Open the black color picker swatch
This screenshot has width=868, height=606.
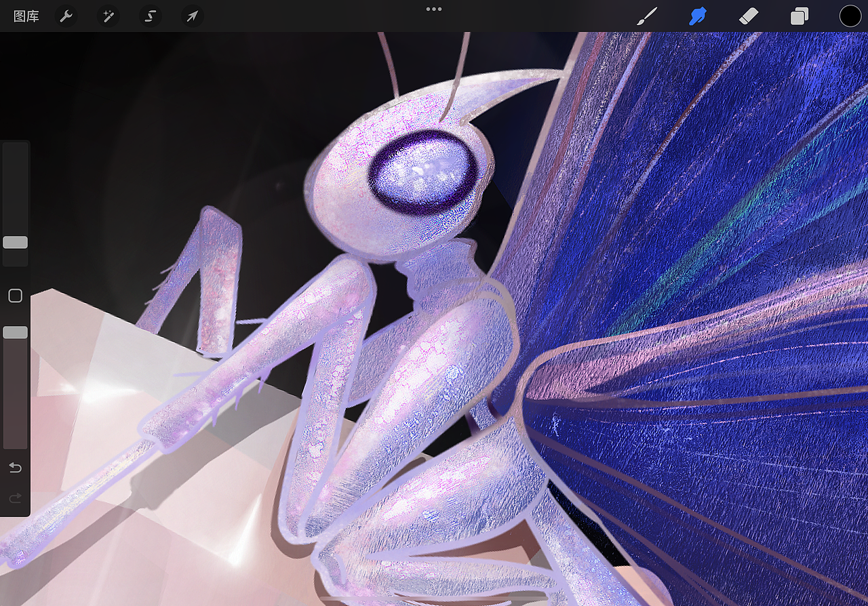tap(850, 16)
